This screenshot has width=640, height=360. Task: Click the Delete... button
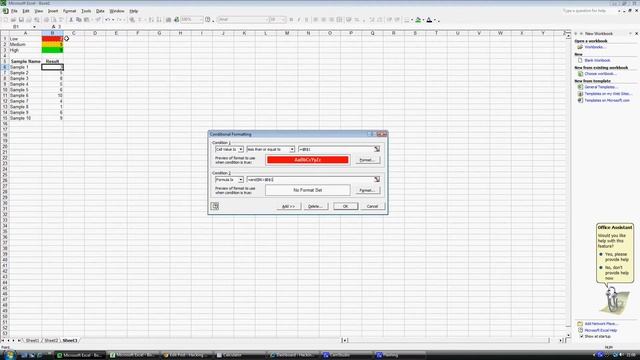tap(315, 206)
